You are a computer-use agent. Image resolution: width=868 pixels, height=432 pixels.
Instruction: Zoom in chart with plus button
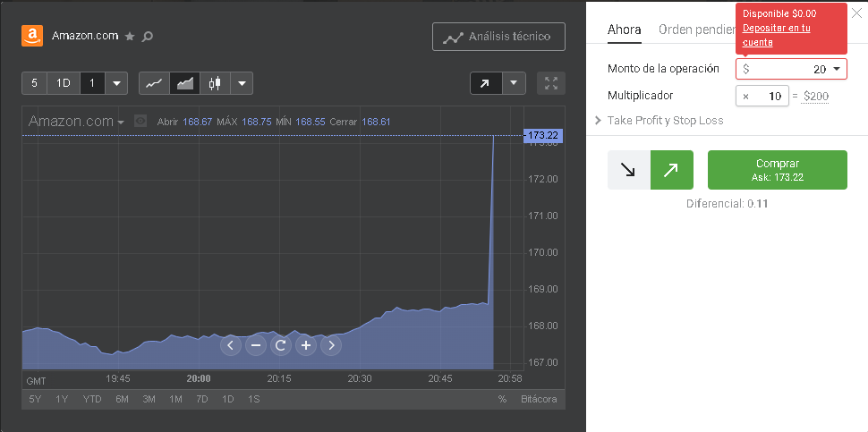coord(305,346)
